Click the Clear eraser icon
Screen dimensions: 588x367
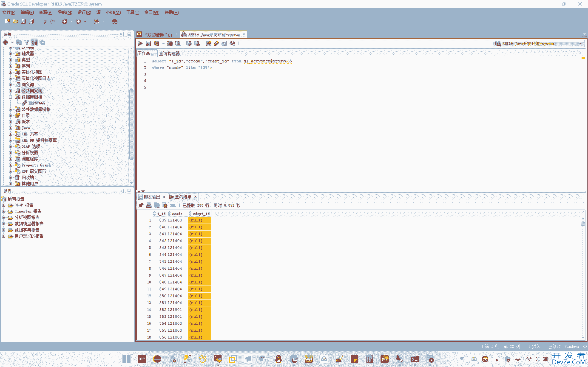pos(216,43)
